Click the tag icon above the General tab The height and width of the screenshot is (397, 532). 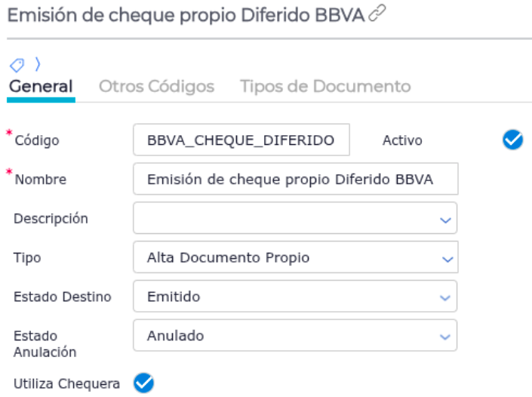point(17,65)
